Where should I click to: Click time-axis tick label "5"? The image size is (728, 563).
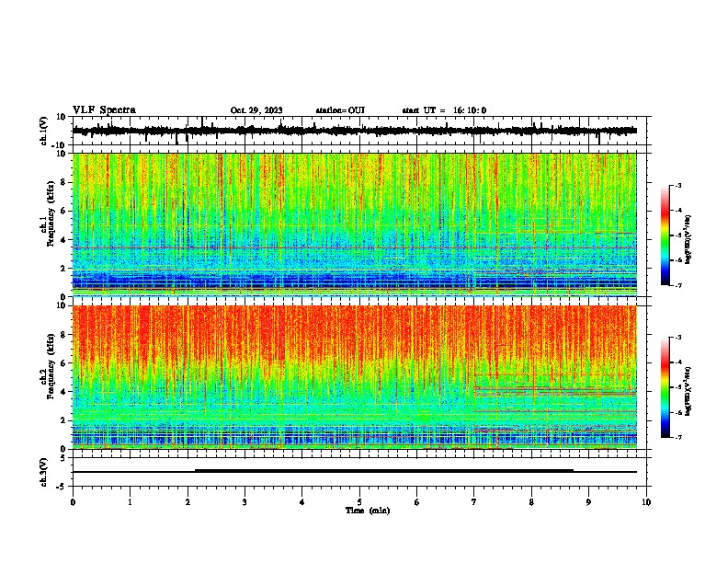359,502
